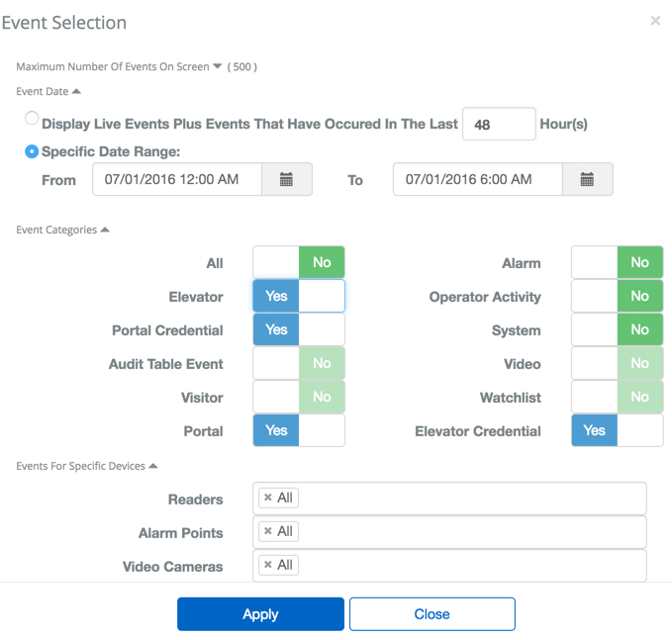Toggle the Elevator Credential switch
The height and width of the screenshot is (640, 672).
click(x=617, y=430)
